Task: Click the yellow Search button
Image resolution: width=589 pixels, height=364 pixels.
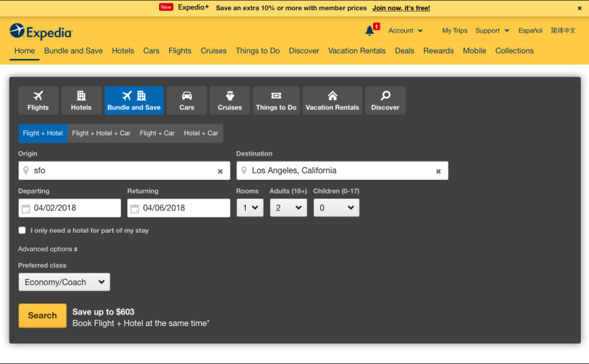Action: click(x=43, y=315)
